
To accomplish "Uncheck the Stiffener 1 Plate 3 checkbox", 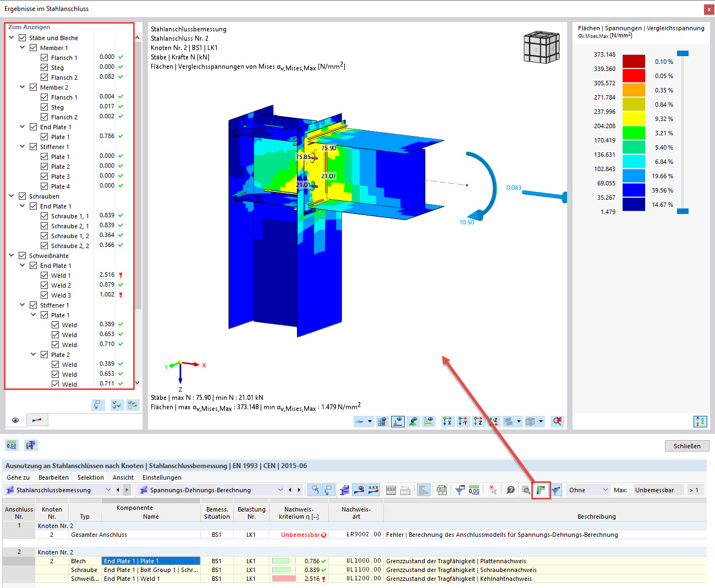I will click(45, 177).
